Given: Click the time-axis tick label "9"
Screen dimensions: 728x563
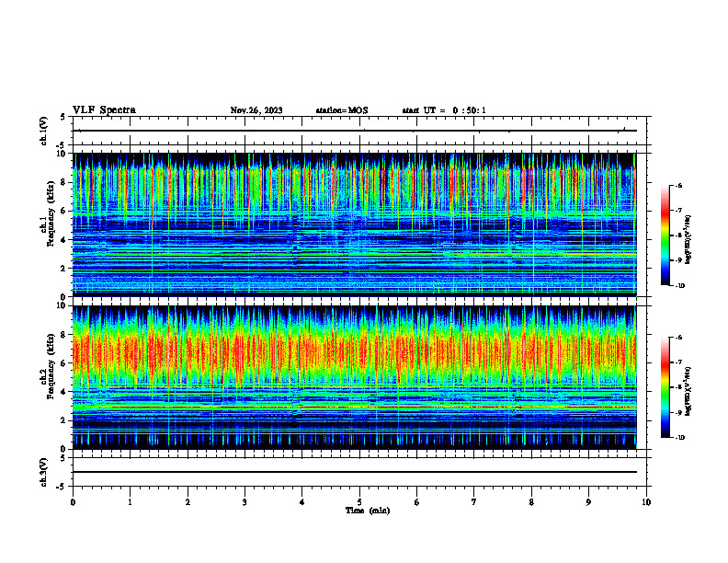Looking at the screenshot, I should pyautogui.click(x=588, y=502).
